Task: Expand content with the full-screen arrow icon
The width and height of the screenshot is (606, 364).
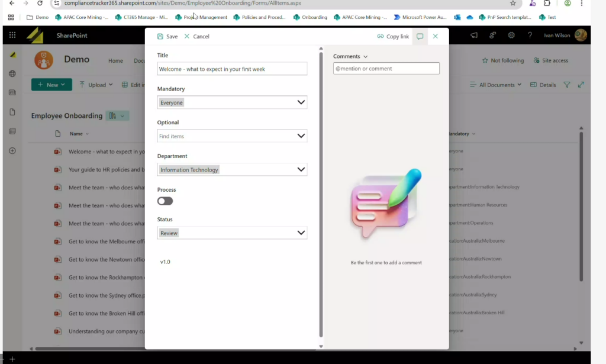Action: coord(581,85)
